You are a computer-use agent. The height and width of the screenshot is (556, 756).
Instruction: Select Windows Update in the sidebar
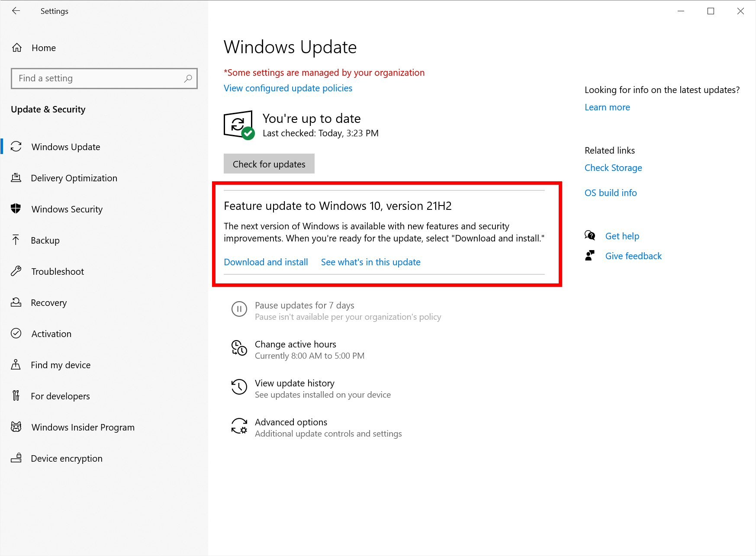(65, 147)
